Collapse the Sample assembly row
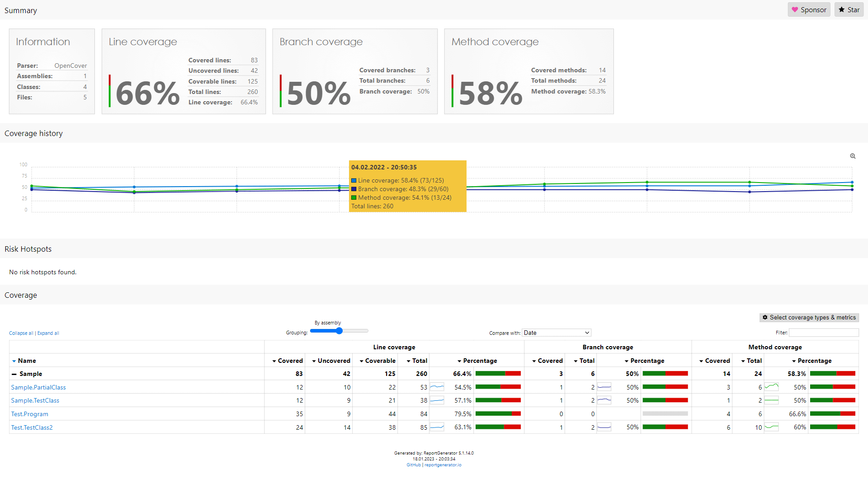 14,374
